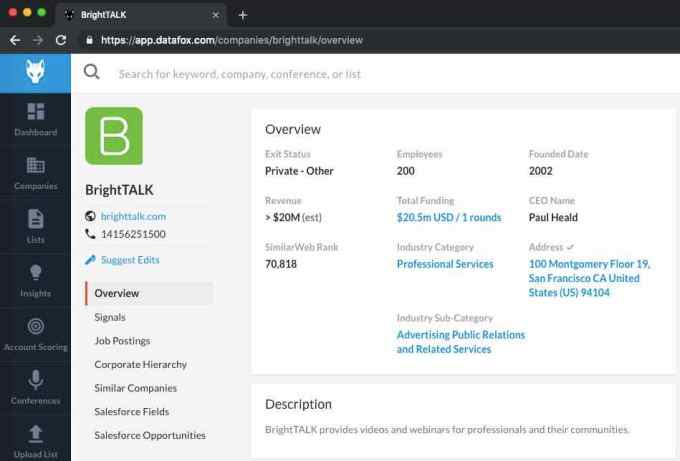Click the BrightTALK green logo thumbnail

click(114, 136)
